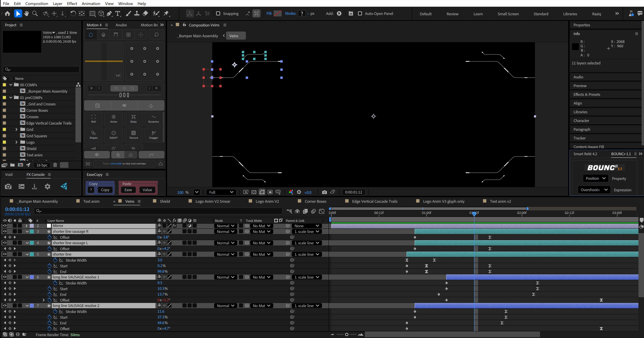The width and height of the screenshot is (644, 338).
Task: Click the Fill color swatch
Action: click(x=277, y=13)
